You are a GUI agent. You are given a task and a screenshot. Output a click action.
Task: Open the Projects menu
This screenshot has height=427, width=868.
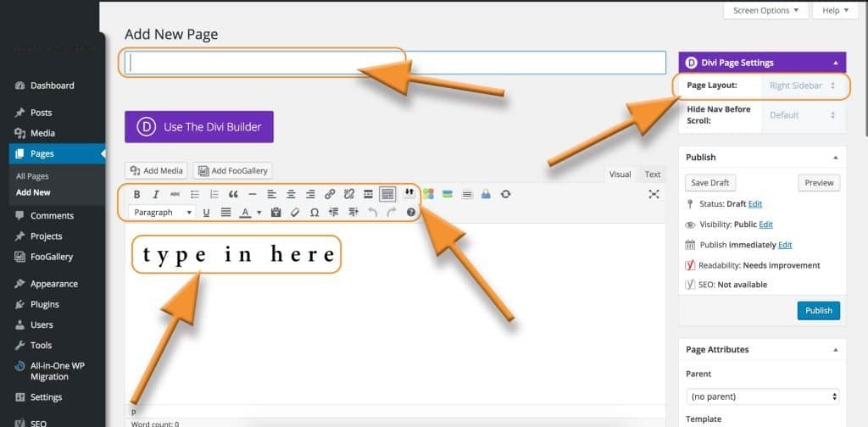point(46,236)
